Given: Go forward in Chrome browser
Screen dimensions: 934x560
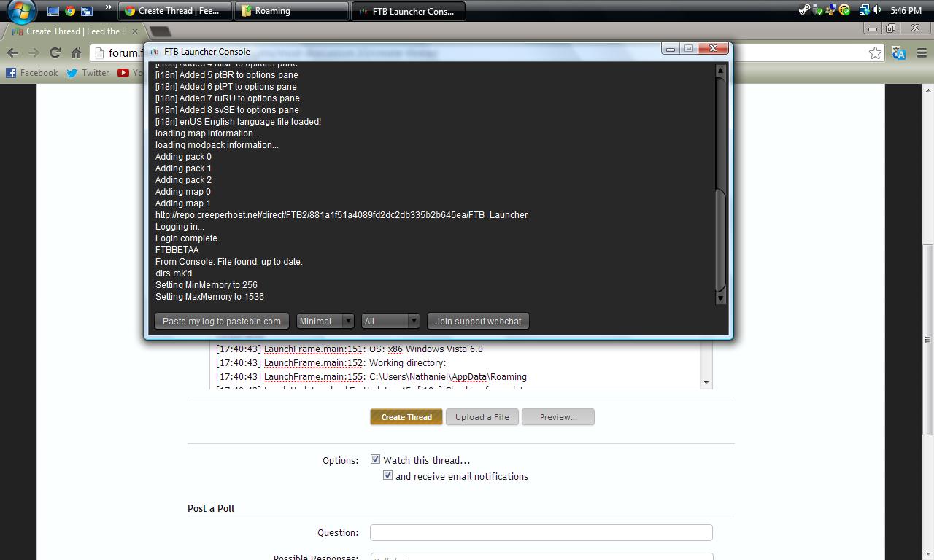Looking at the screenshot, I should (34, 52).
